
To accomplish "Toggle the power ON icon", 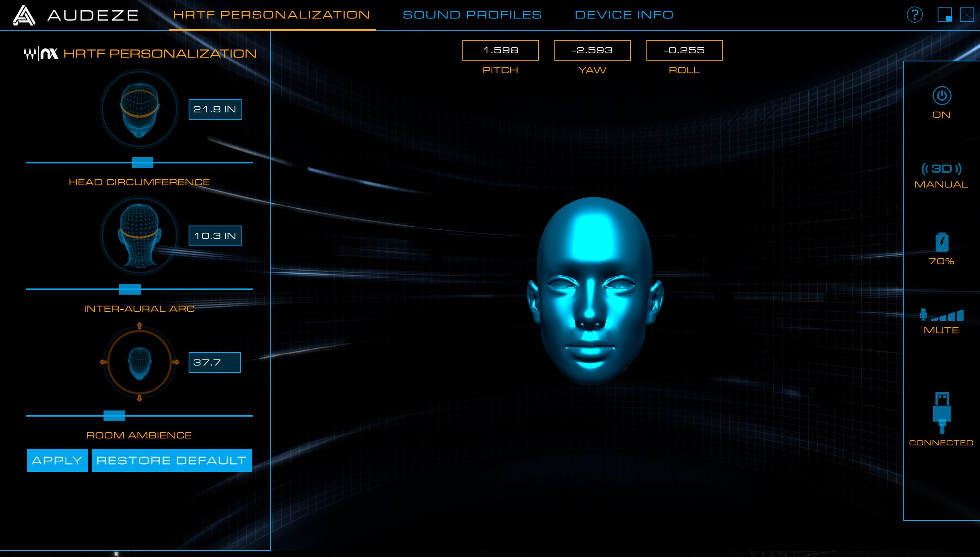I will click(x=941, y=96).
